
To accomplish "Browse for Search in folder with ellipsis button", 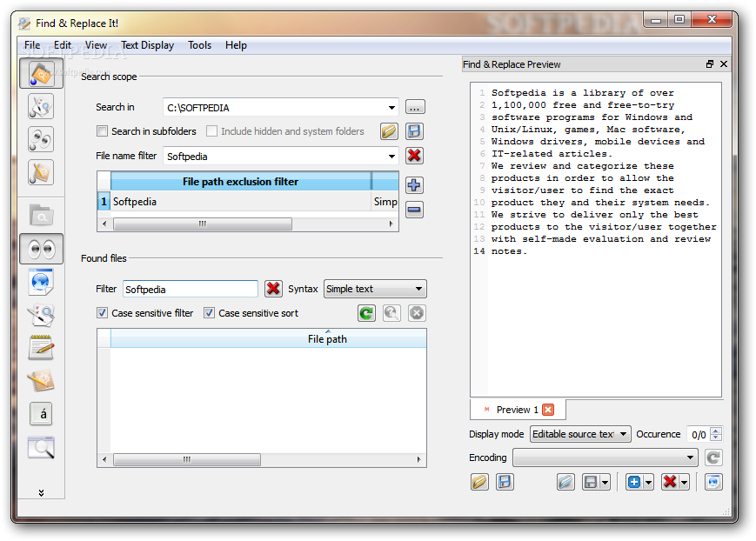I will point(415,107).
